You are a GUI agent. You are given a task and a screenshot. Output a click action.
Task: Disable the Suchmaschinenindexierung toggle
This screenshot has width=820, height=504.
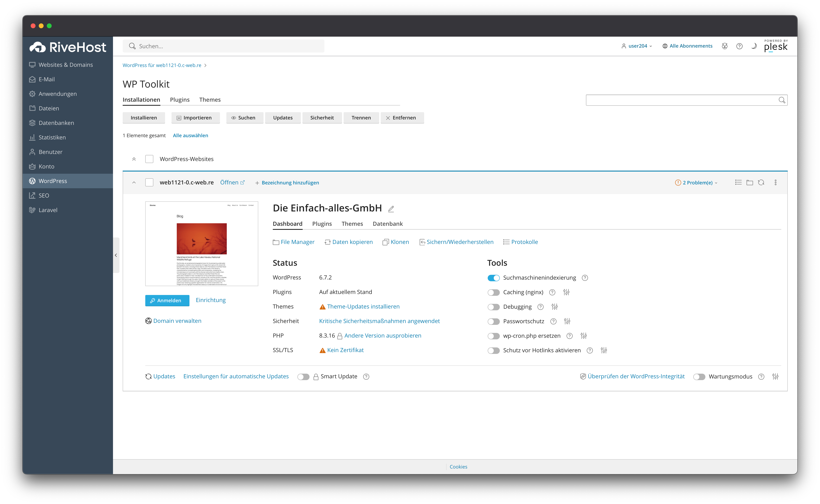(493, 278)
